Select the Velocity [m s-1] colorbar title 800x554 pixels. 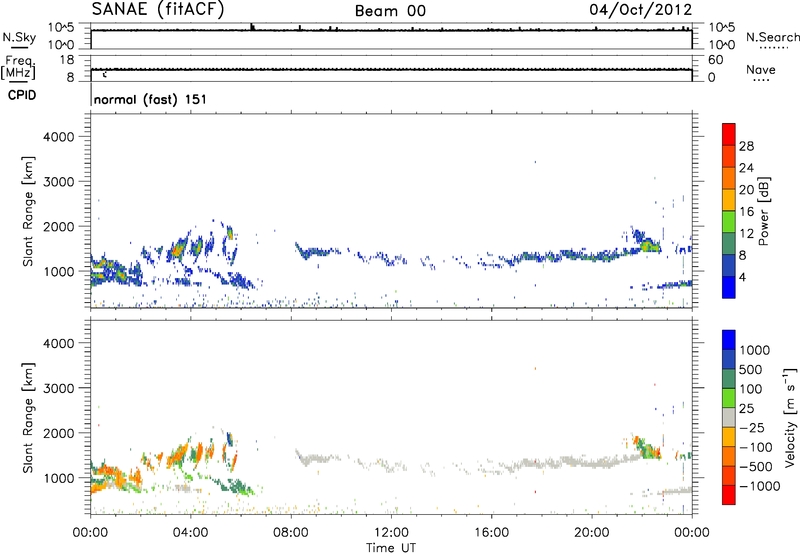791,417
